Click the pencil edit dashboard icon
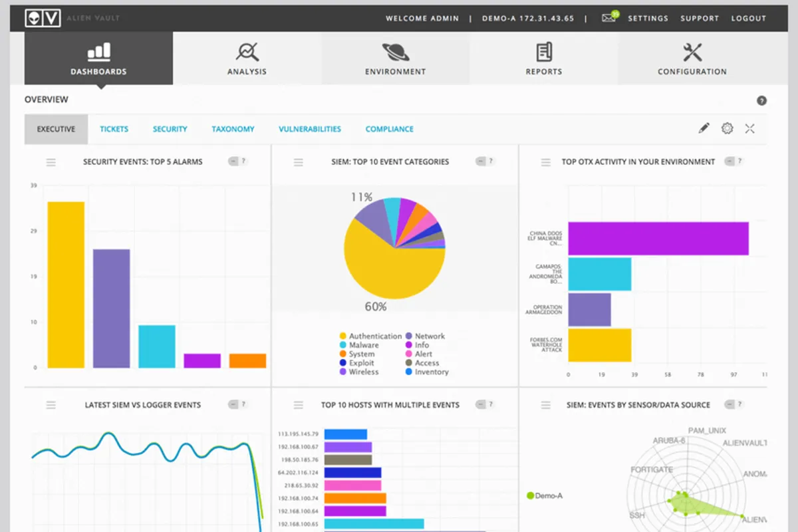The height and width of the screenshot is (532, 798). (704, 128)
